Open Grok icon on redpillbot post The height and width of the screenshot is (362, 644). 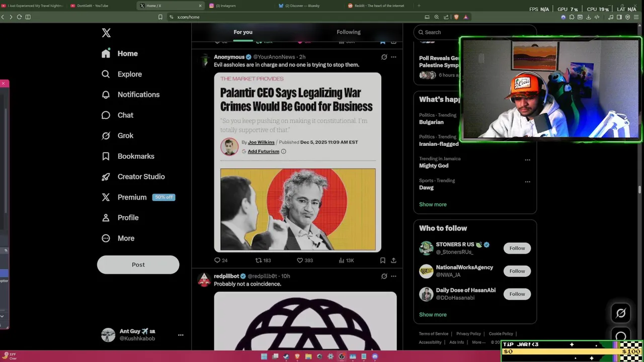(x=384, y=276)
